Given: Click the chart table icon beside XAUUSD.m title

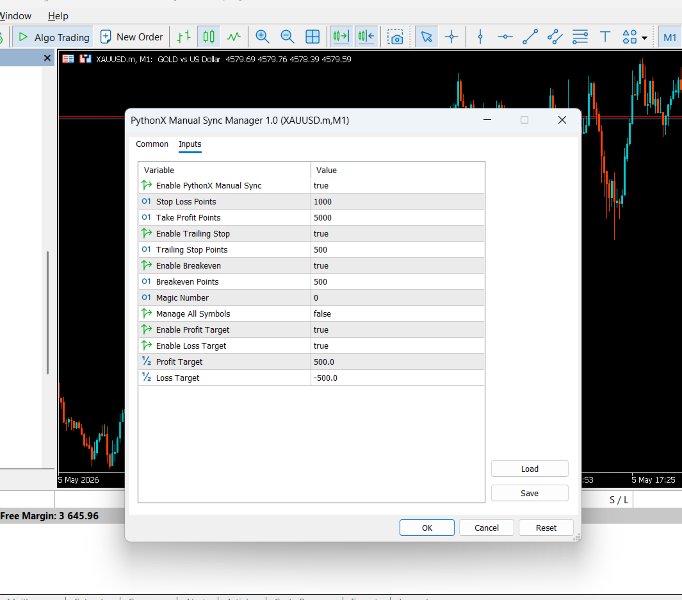Looking at the screenshot, I should click(x=68, y=59).
